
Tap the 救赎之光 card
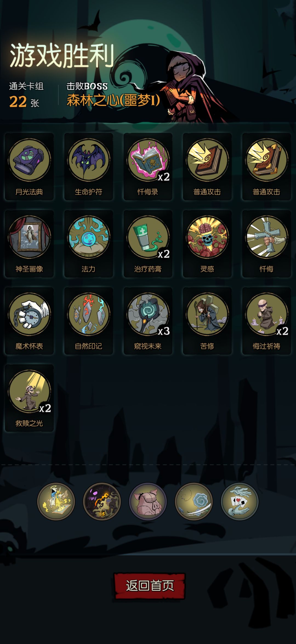[x=29, y=398]
